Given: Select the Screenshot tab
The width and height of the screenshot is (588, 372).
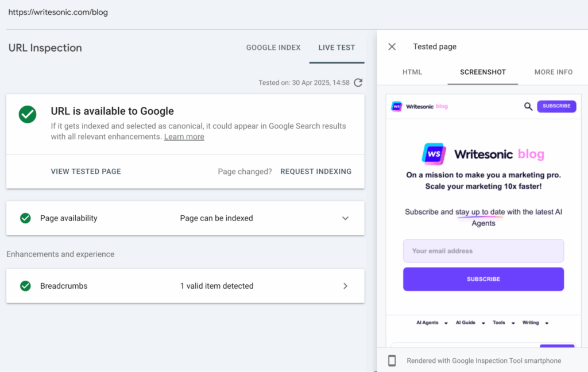Looking at the screenshot, I should tap(483, 72).
